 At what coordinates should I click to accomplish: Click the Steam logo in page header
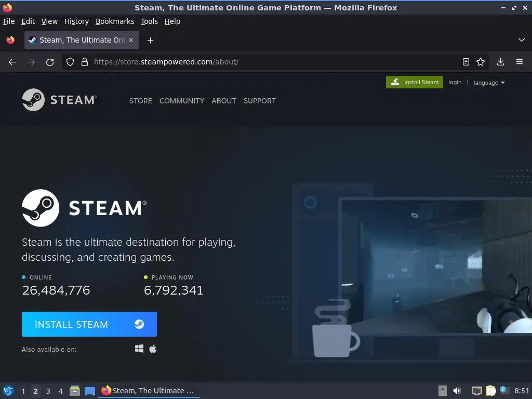pyautogui.click(x=60, y=100)
